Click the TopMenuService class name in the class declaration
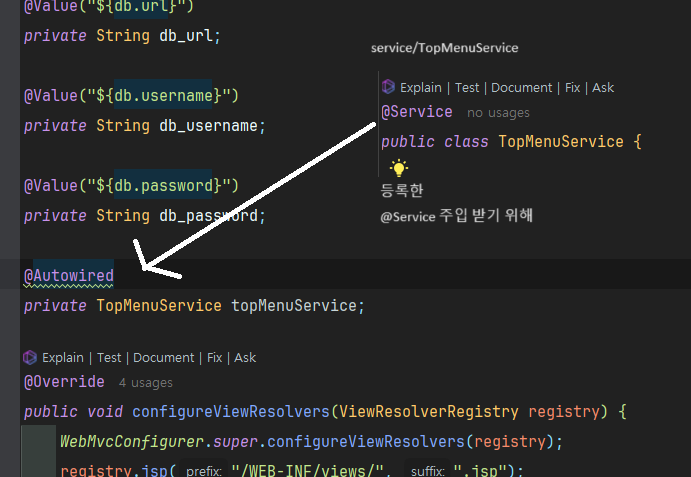The width and height of the screenshot is (691, 477). click(561, 142)
